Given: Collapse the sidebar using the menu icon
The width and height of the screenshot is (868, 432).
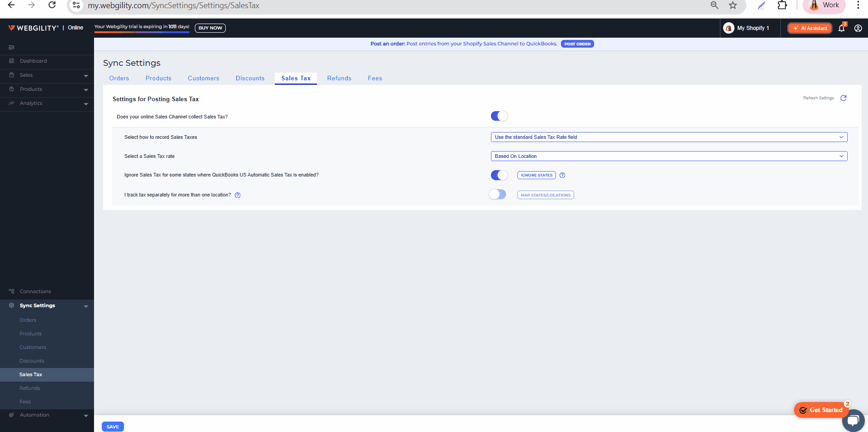Looking at the screenshot, I should click(11, 47).
